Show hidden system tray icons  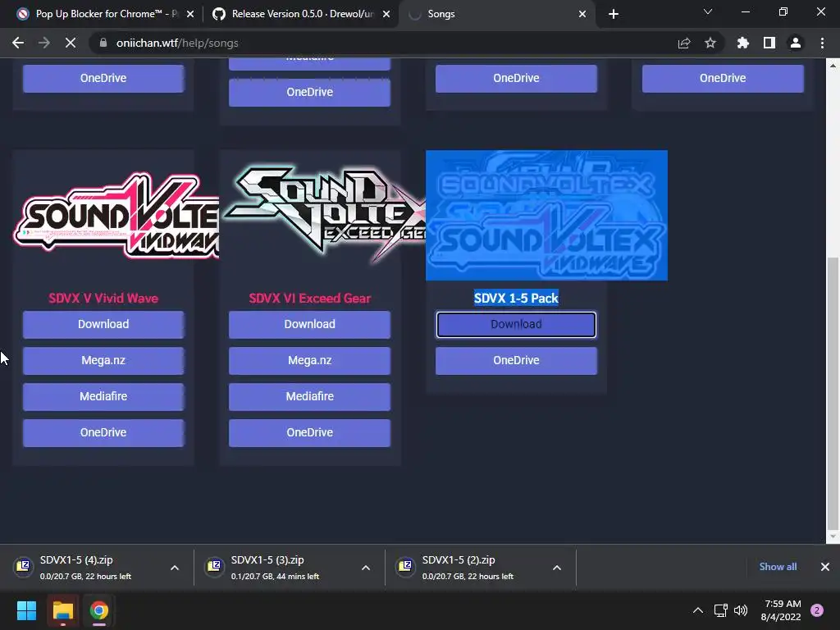(698, 610)
